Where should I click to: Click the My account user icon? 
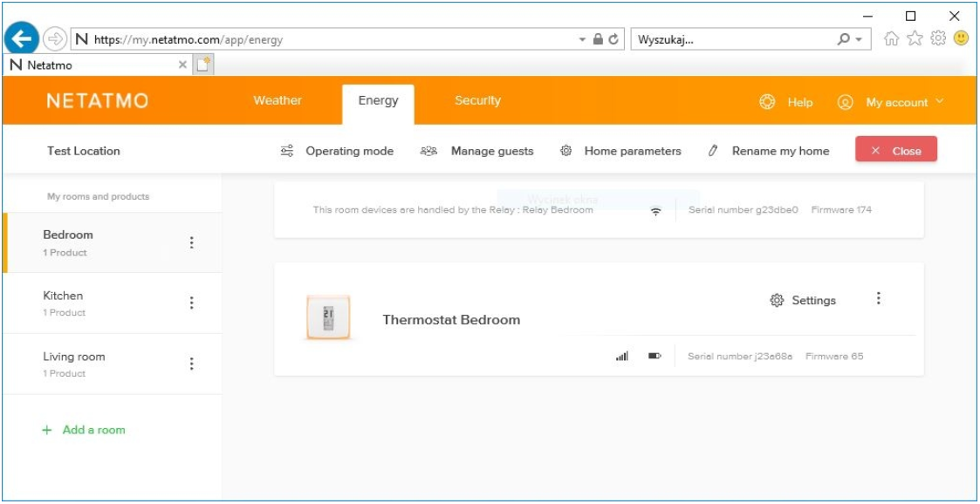tap(845, 102)
